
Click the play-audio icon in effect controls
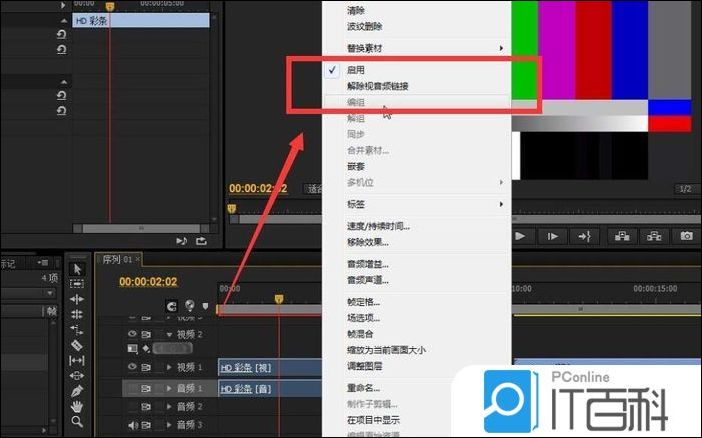[x=181, y=241]
